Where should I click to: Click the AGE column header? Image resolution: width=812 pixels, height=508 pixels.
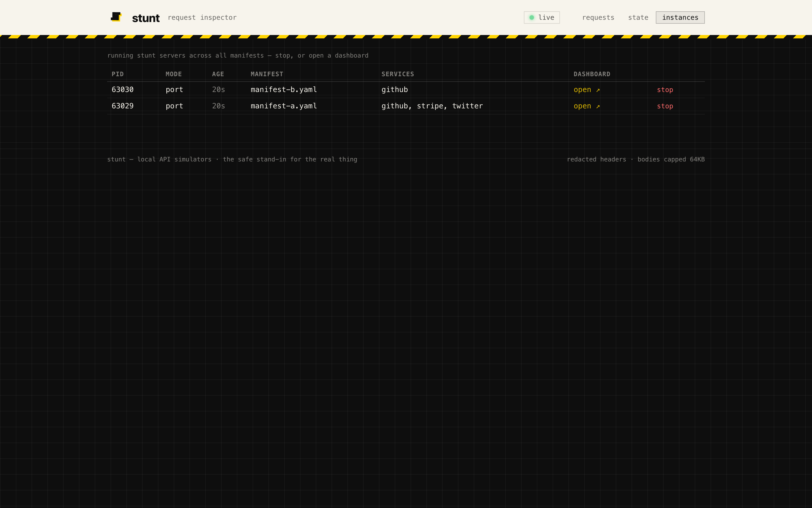pyautogui.click(x=218, y=74)
